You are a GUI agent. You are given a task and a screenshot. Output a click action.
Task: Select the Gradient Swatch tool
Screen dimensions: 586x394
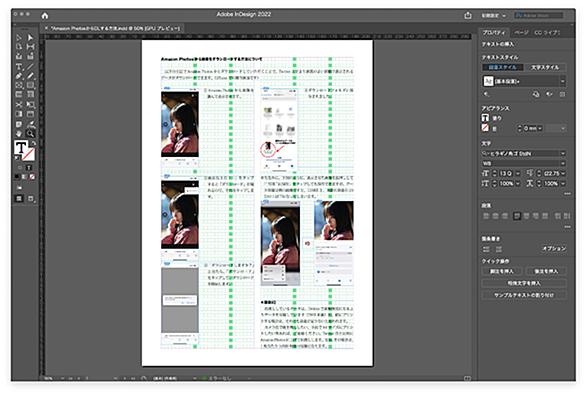[x=19, y=114]
